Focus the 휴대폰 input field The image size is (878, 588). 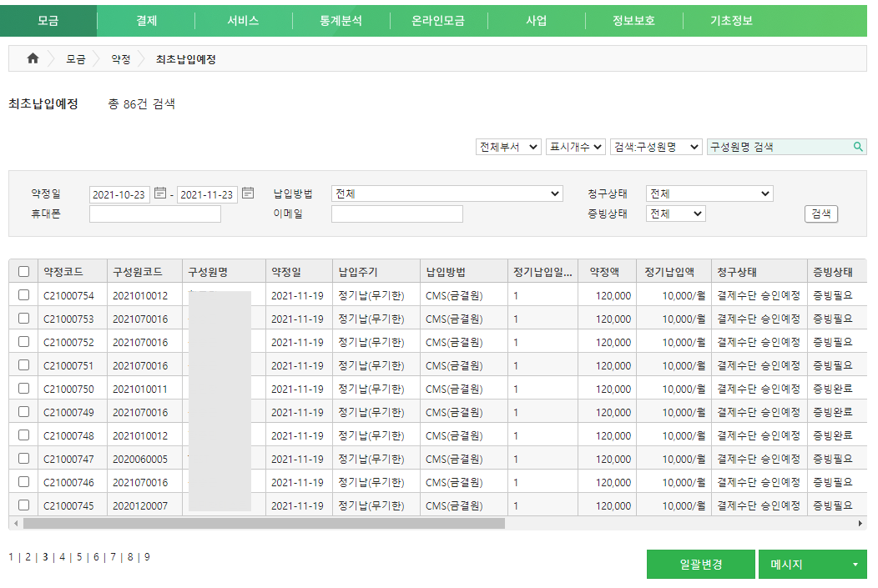[x=155, y=214]
